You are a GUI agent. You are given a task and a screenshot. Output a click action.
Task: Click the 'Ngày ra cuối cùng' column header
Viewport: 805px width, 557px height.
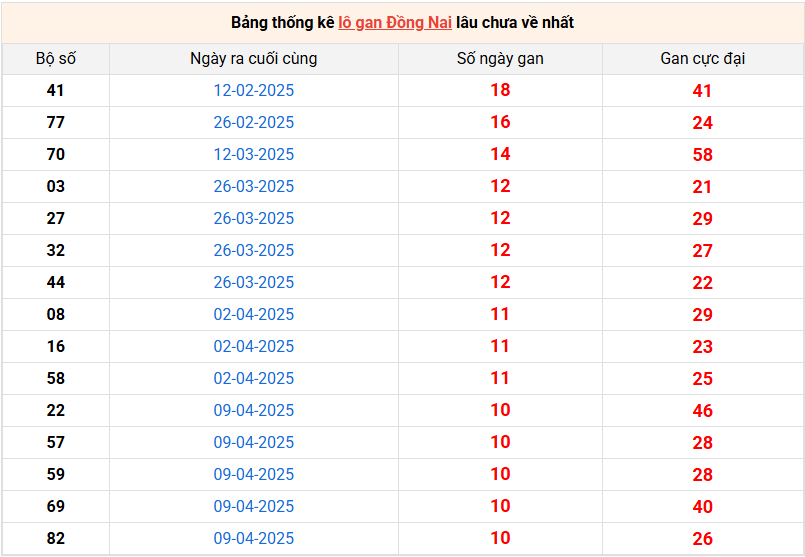pos(254,59)
